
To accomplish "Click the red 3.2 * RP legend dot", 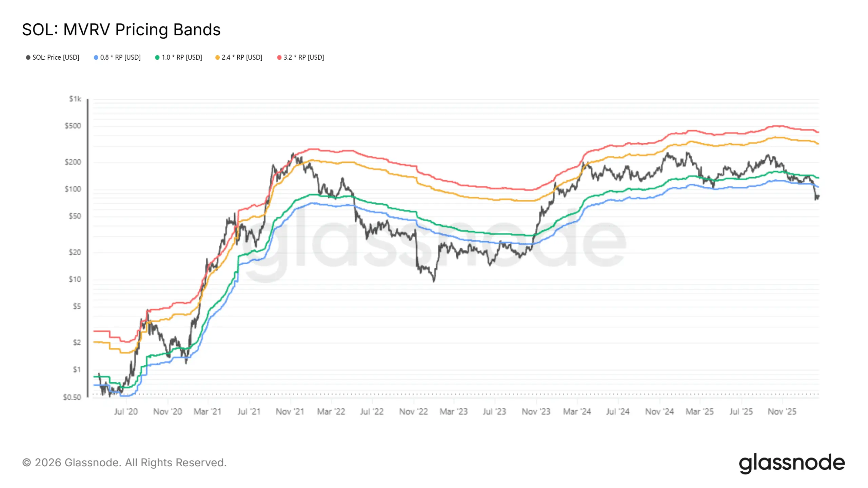I will pyautogui.click(x=279, y=58).
